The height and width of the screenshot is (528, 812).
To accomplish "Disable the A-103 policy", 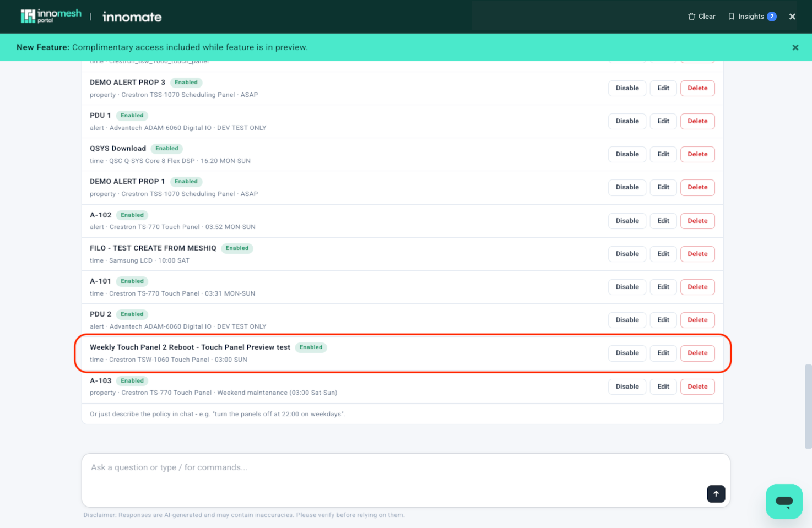I will coord(627,387).
